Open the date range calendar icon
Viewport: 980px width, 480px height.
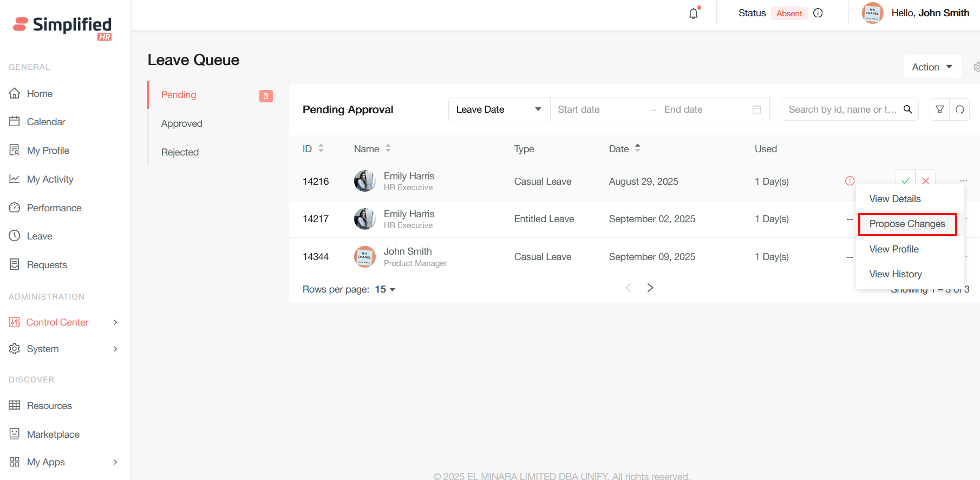tap(757, 109)
